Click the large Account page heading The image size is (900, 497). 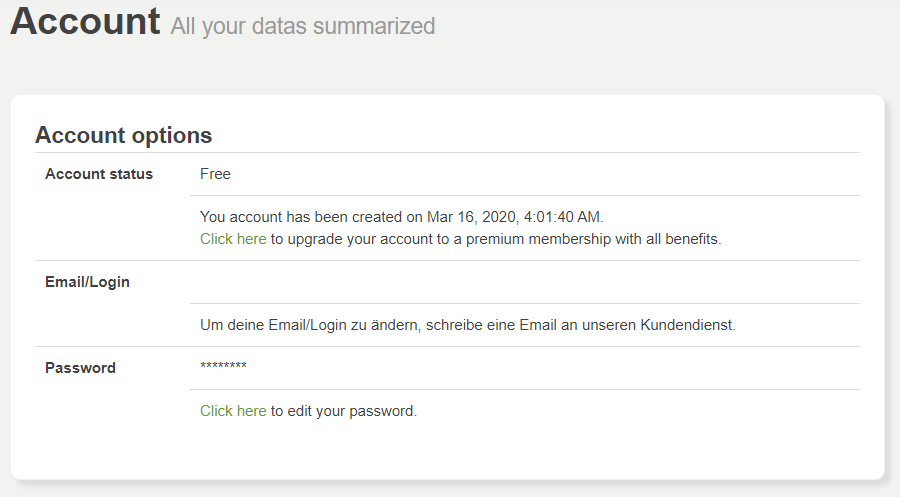(85, 21)
